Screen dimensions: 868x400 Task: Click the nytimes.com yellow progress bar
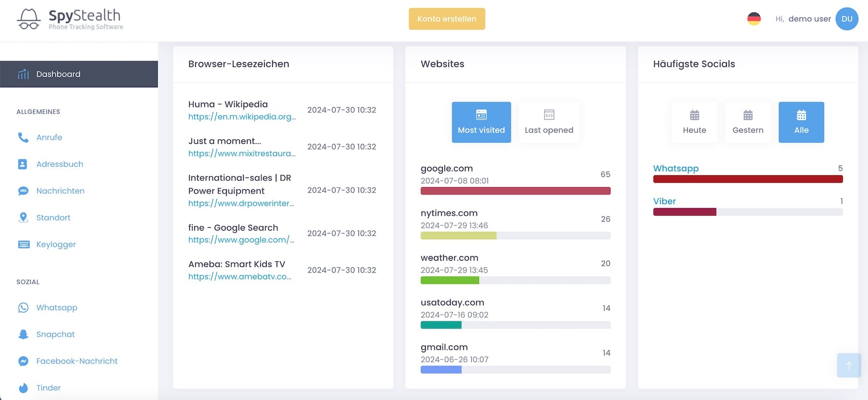[x=459, y=235]
